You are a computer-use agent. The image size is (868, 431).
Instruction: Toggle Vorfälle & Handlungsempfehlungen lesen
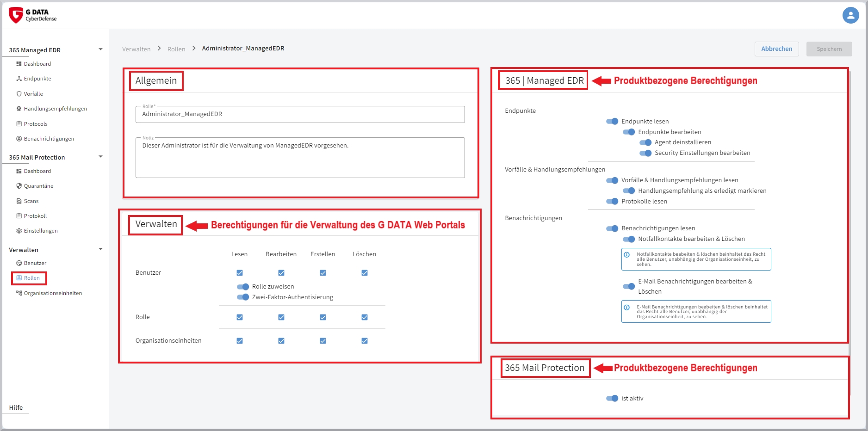click(612, 180)
